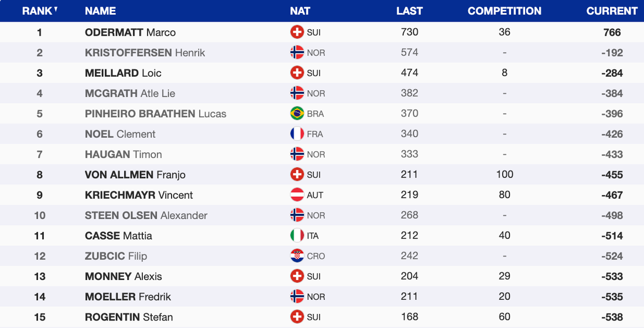This screenshot has height=328, width=644.
Task: Click the Croatian flag beside Zubcic
Action: click(297, 256)
